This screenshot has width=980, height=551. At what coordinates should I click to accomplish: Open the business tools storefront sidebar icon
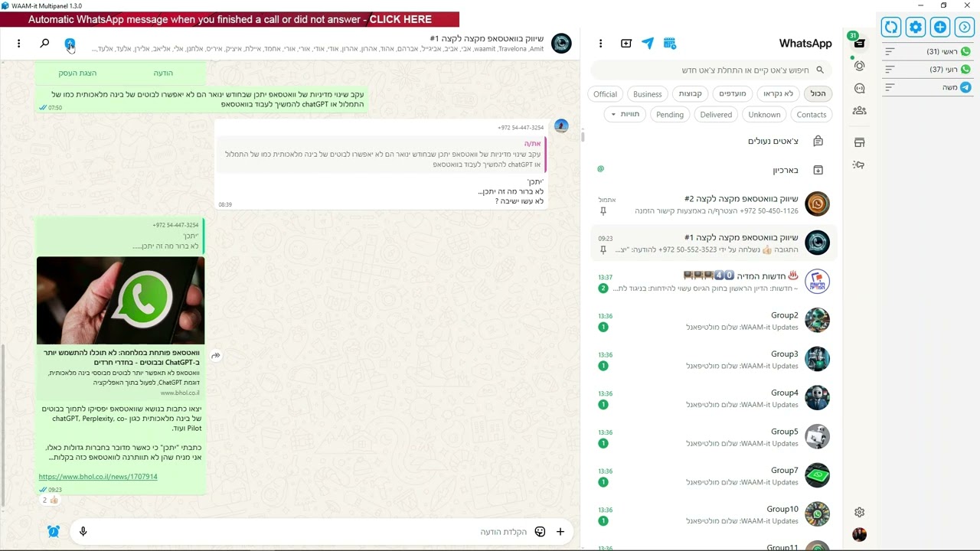(859, 142)
